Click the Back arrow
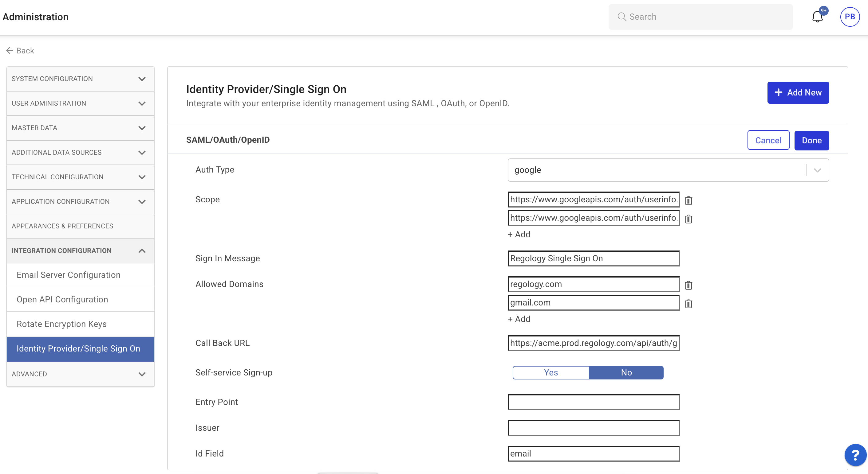Viewport: 868px width, 474px height. pyautogui.click(x=20, y=50)
